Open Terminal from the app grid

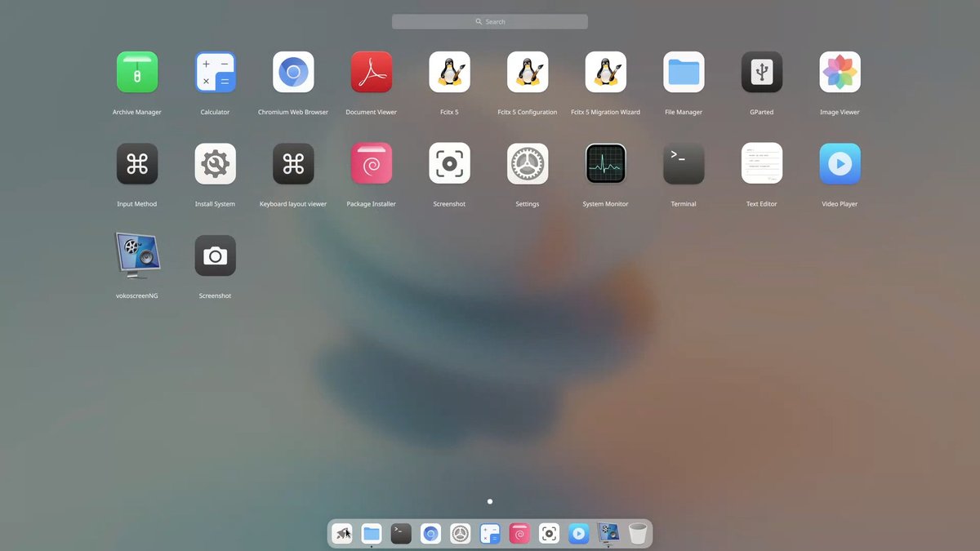684,164
